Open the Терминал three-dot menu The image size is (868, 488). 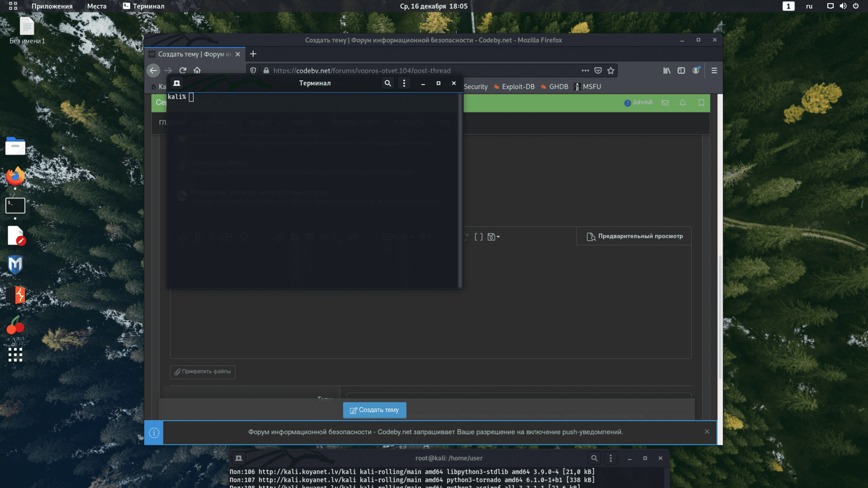point(404,83)
